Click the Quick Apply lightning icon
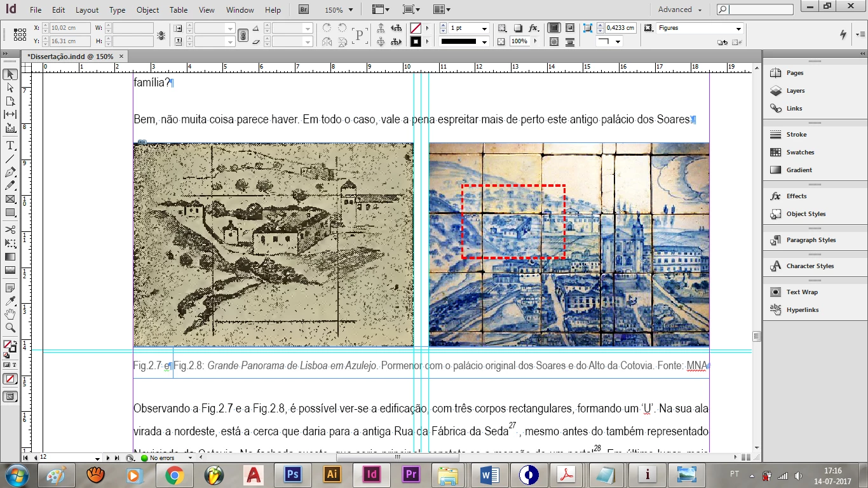 pyautogui.click(x=843, y=34)
